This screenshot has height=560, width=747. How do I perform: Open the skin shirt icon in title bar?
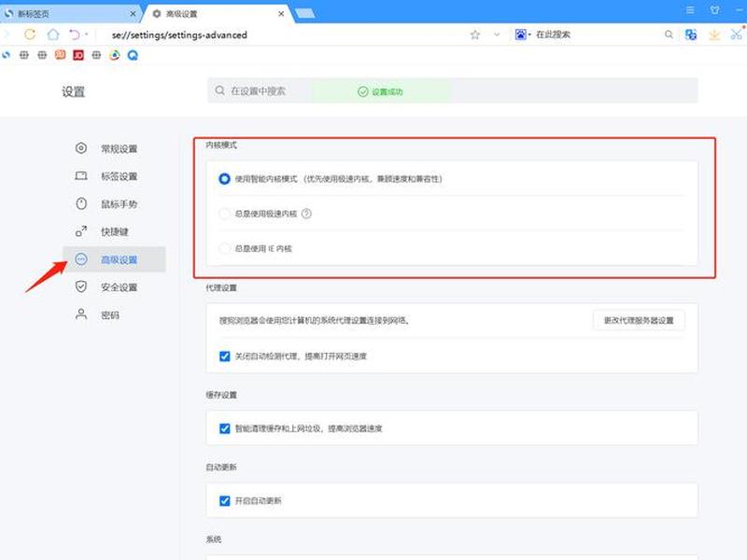tap(714, 10)
